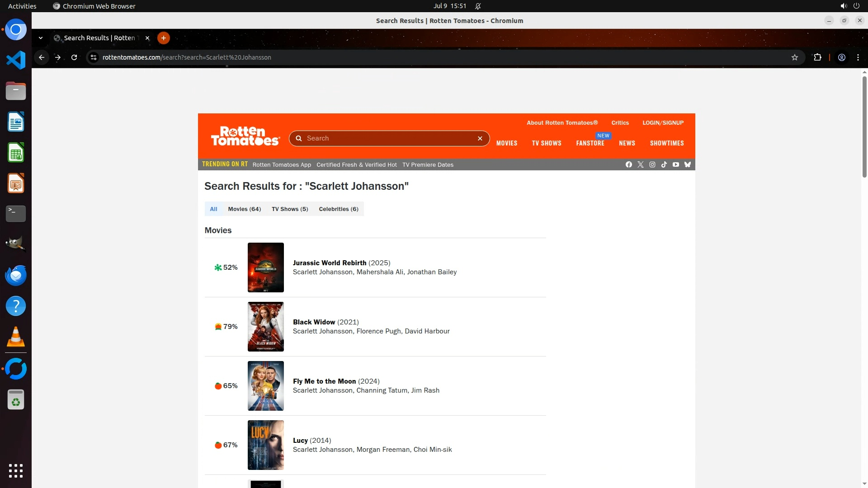Switch to the Movies (64) filter tab

tap(244, 209)
